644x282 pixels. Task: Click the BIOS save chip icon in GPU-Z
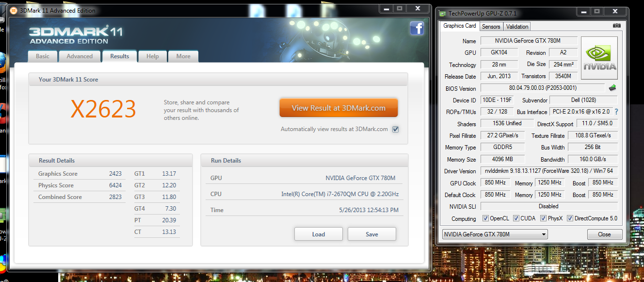(613, 88)
